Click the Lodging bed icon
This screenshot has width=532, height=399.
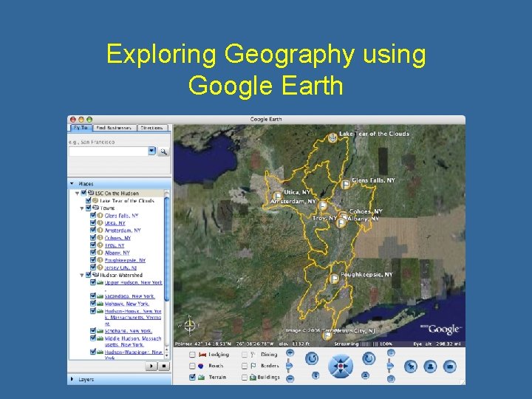point(202,355)
